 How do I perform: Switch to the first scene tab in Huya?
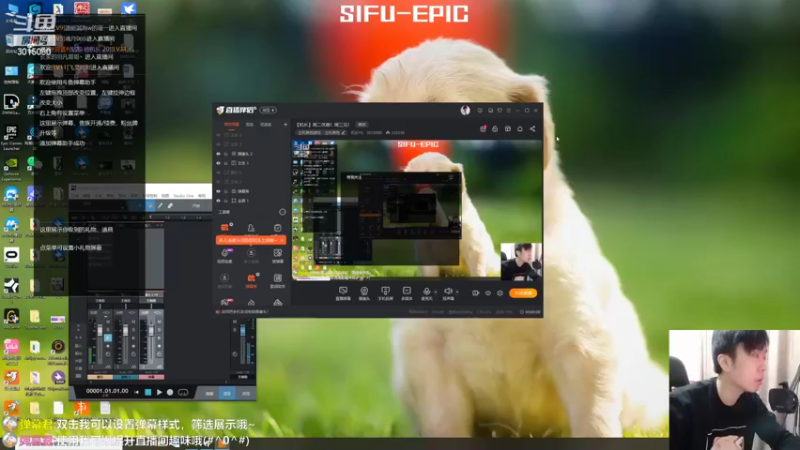[231, 124]
